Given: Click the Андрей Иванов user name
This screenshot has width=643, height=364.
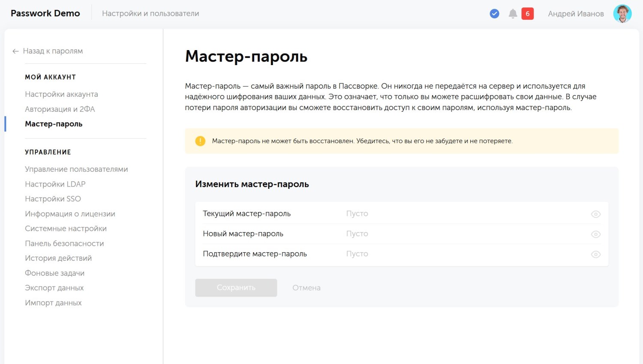Looking at the screenshot, I should [x=576, y=14].
